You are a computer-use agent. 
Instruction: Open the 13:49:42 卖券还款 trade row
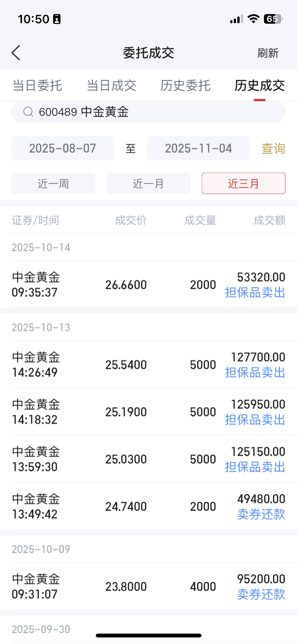coord(148,506)
